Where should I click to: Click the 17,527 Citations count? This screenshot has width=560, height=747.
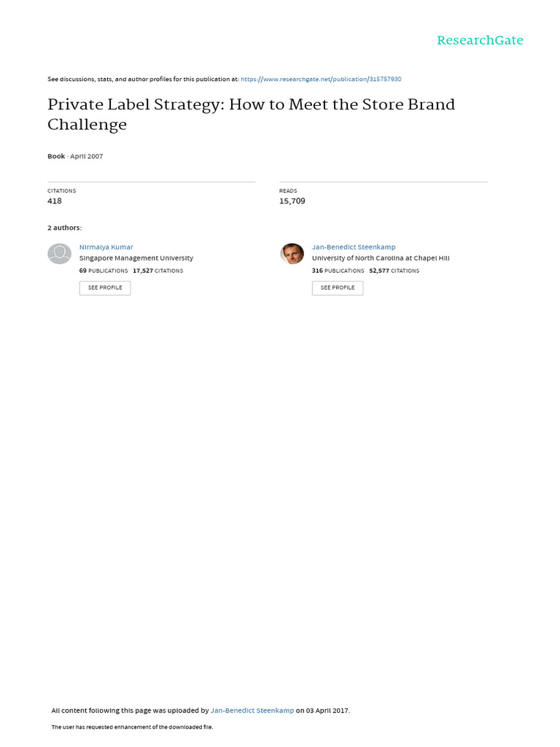pyautogui.click(x=158, y=271)
